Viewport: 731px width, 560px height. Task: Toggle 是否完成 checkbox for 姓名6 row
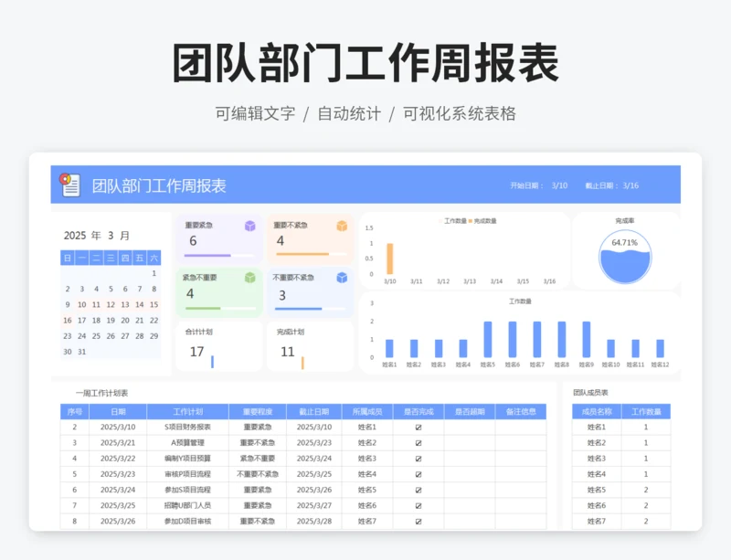[x=418, y=506]
